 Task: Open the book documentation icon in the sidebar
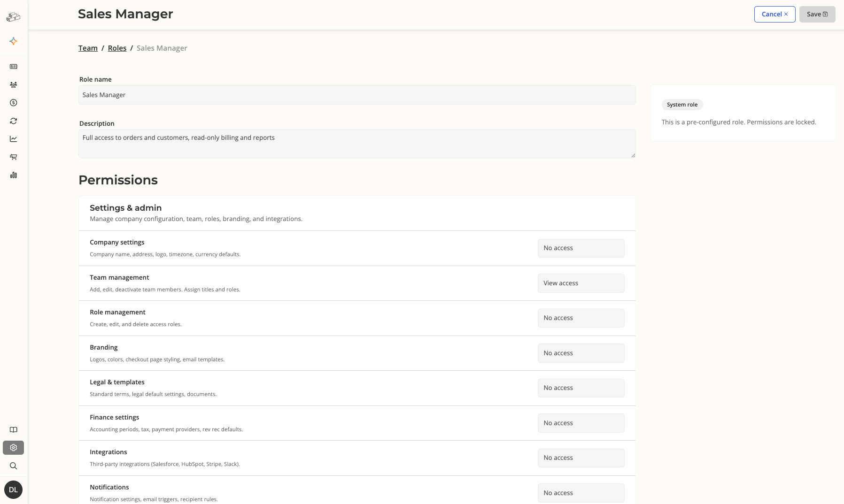14,430
